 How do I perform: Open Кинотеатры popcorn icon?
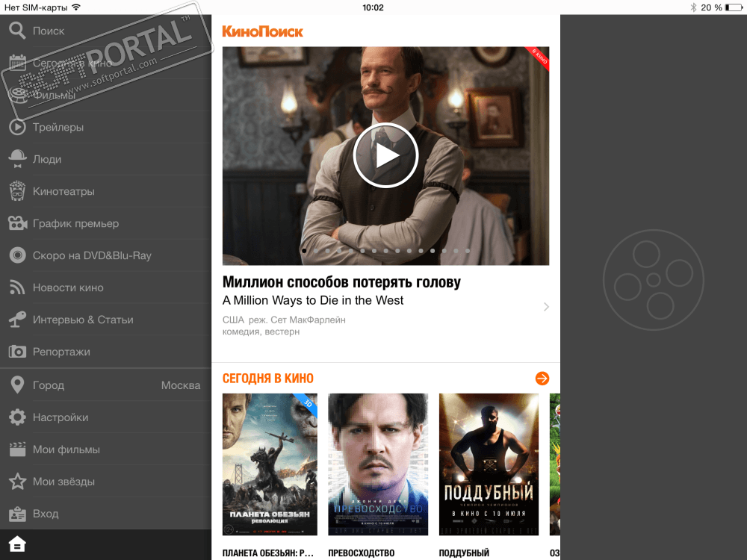pyautogui.click(x=18, y=191)
